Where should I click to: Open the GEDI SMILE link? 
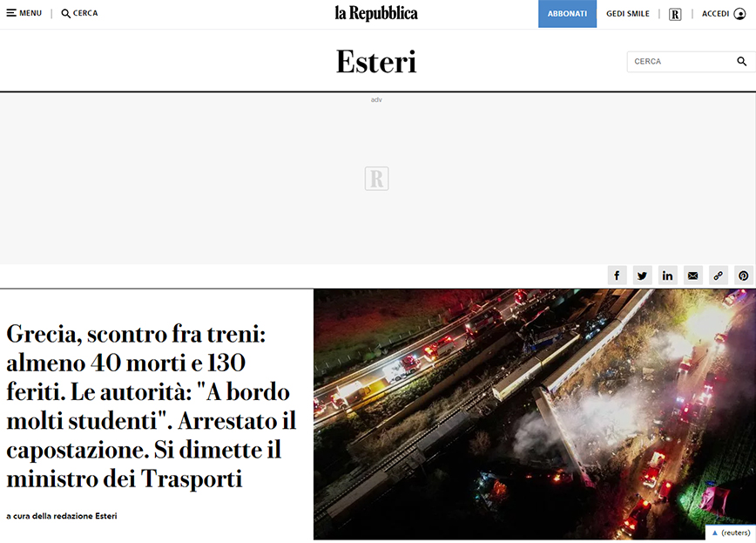pos(627,14)
